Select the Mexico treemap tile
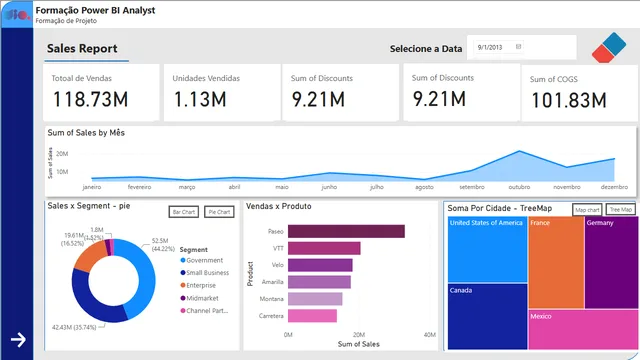Image resolution: width=640 pixels, height=360 pixels. [583, 330]
